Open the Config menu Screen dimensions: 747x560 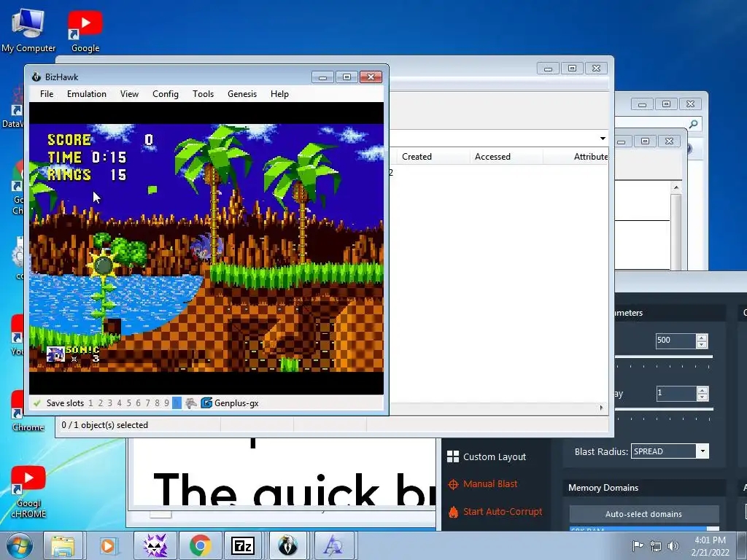(166, 94)
